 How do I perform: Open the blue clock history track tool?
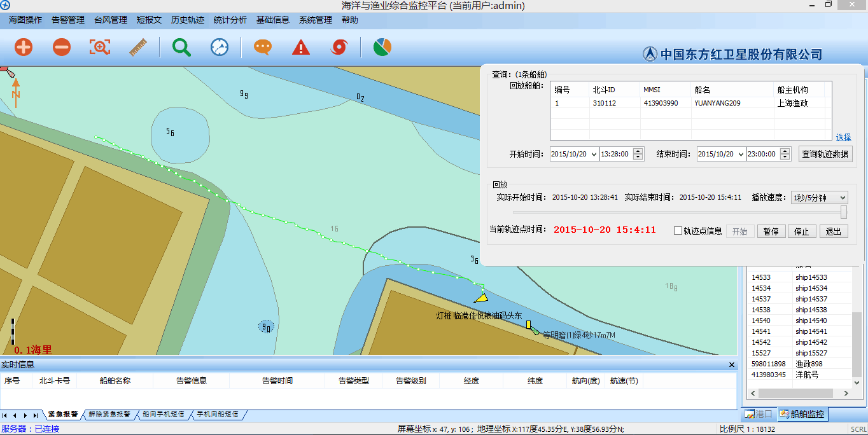tap(220, 47)
